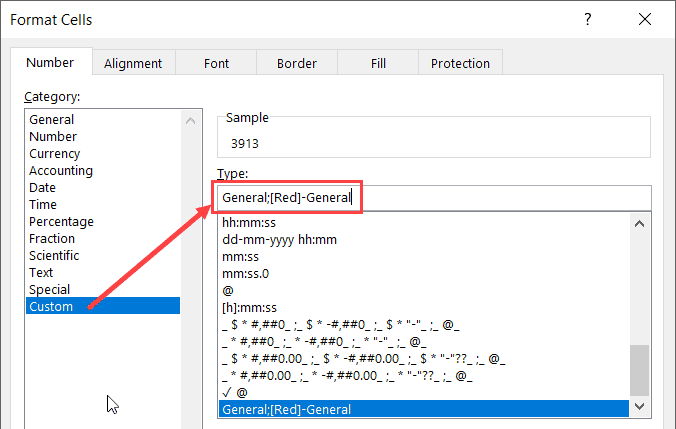Select the General category
The width and height of the screenshot is (676, 429).
(52, 120)
